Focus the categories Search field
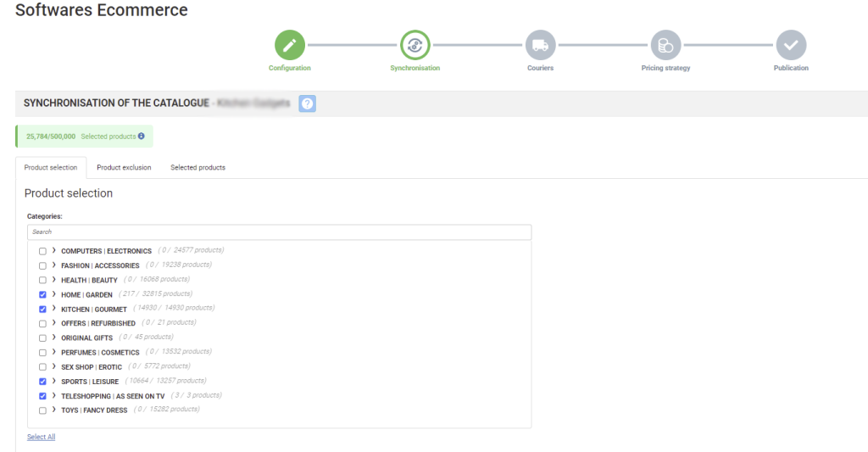This screenshot has height=452, width=868. click(279, 232)
